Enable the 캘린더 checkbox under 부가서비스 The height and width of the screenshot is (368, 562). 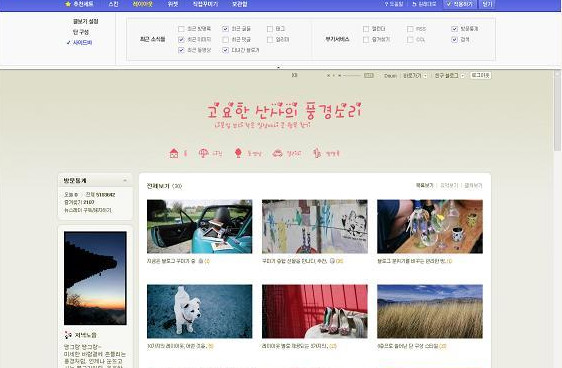(366, 29)
